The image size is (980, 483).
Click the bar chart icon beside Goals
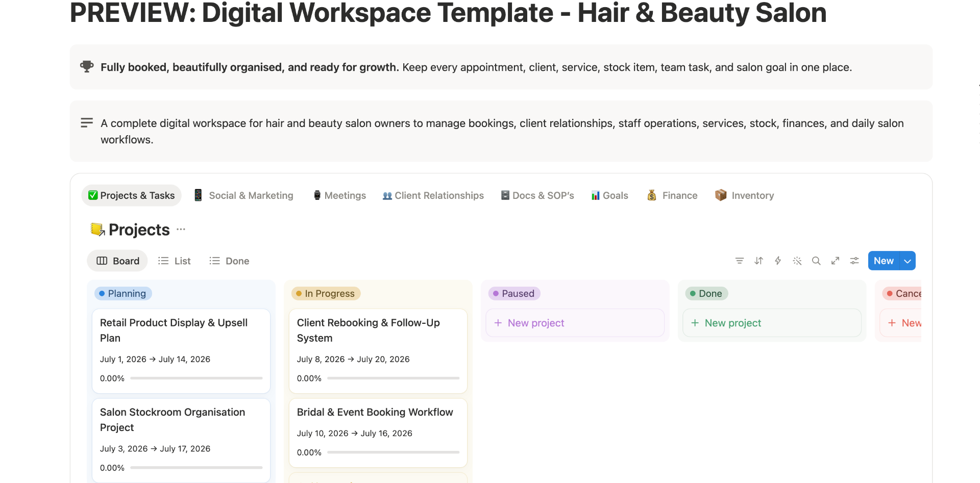tap(595, 195)
